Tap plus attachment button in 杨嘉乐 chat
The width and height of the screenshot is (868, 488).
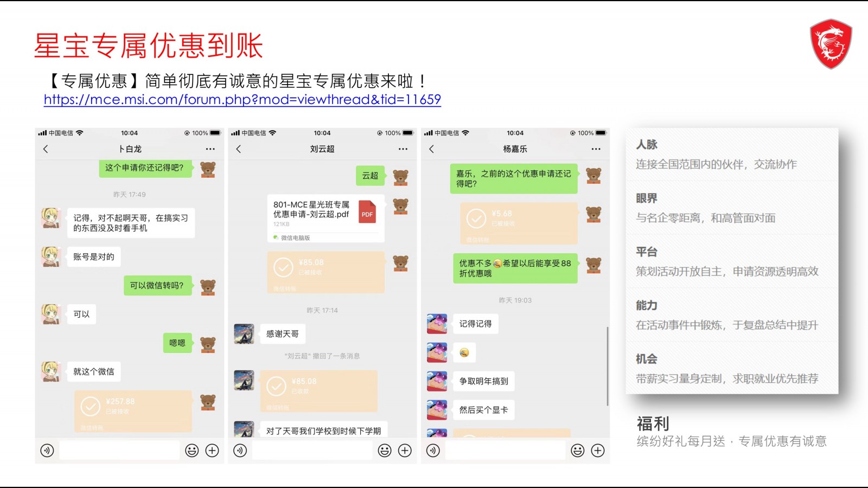pos(598,451)
